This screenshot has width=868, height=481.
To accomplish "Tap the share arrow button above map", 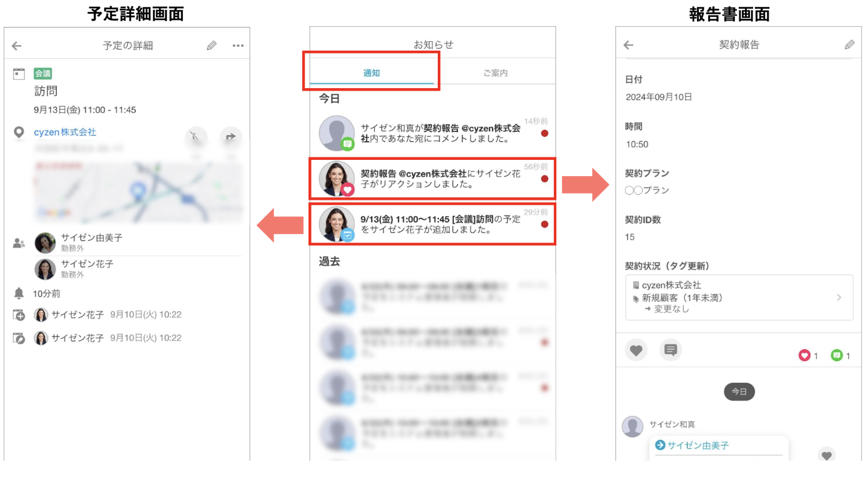I will pyautogui.click(x=230, y=137).
